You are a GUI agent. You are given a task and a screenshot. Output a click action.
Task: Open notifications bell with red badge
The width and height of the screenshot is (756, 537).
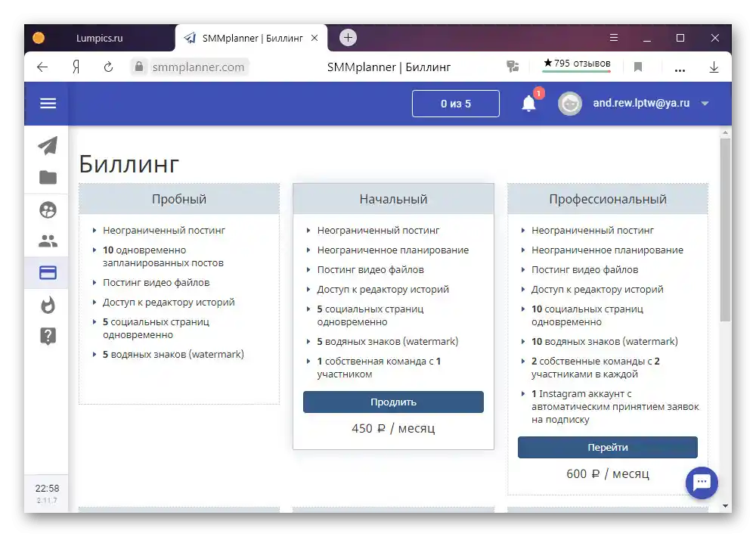[x=529, y=104]
